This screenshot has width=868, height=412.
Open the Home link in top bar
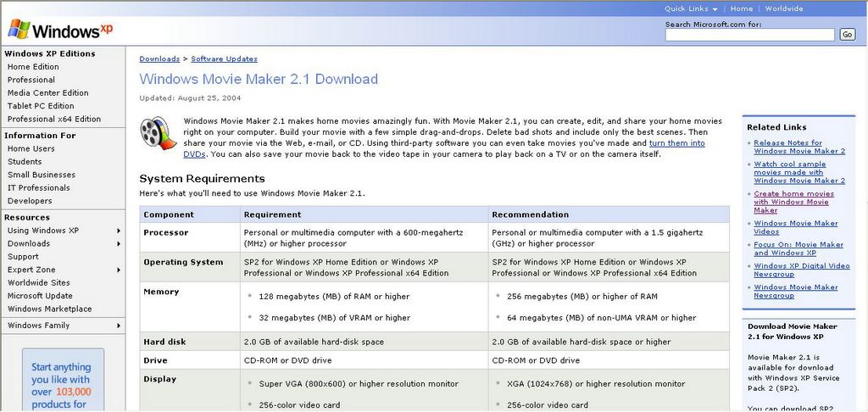742,8
